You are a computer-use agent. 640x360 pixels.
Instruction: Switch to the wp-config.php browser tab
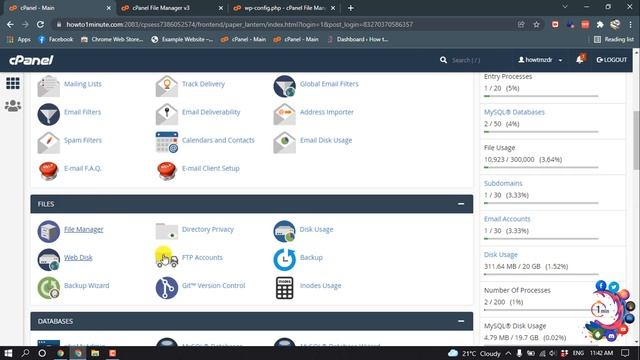[x=284, y=8]
